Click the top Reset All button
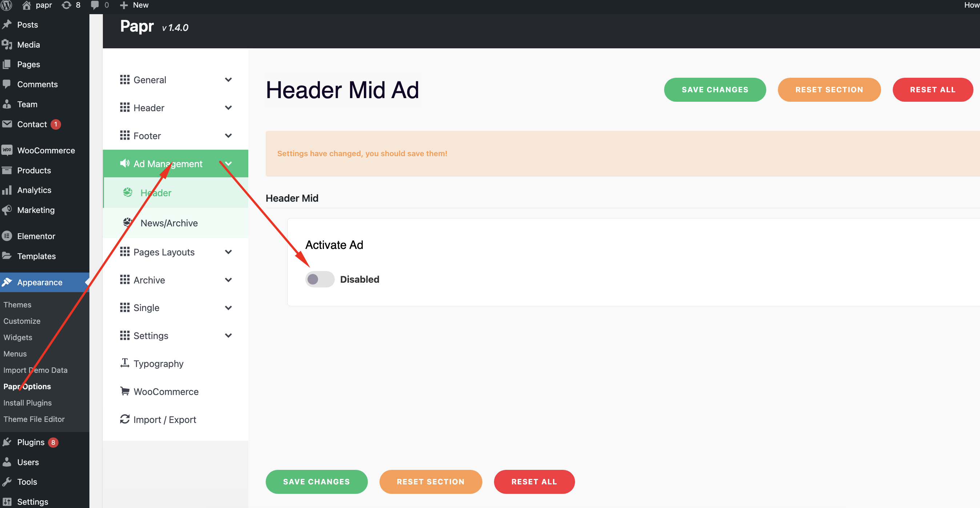Screen dimensions: 980x508 (x=932, y=90)
